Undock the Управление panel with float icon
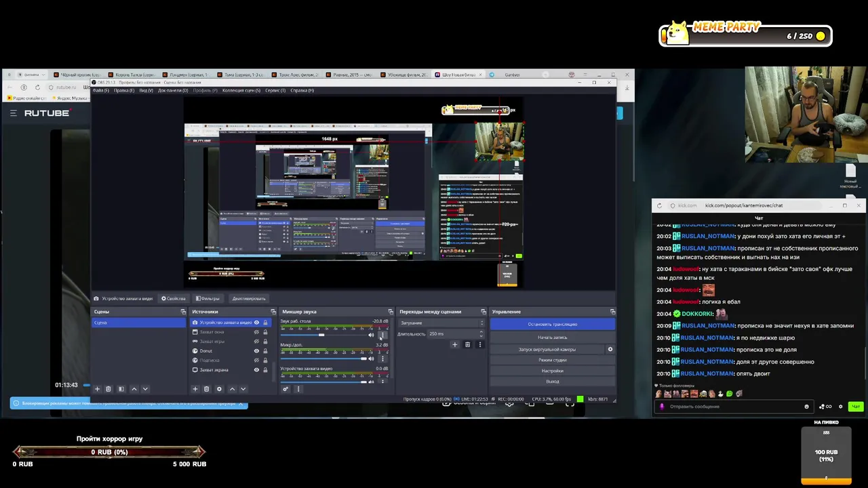Image resolution: width=868 pixels, height=488 pixels. pyautogui.click(x=612, y=312)
